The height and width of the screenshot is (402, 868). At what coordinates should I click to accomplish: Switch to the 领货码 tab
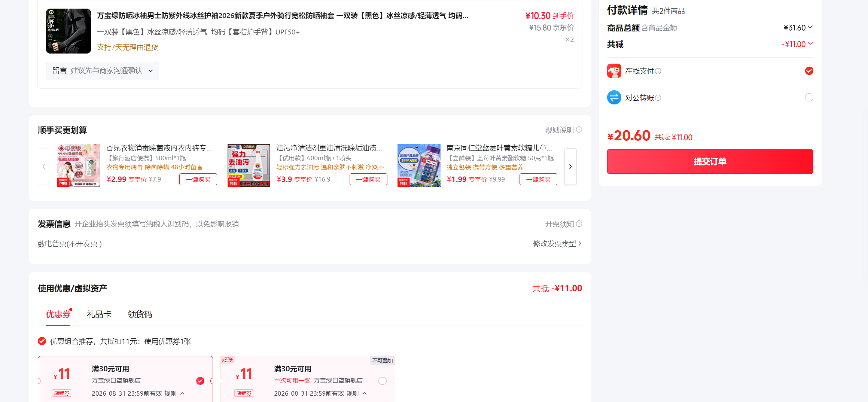point(140,314)
